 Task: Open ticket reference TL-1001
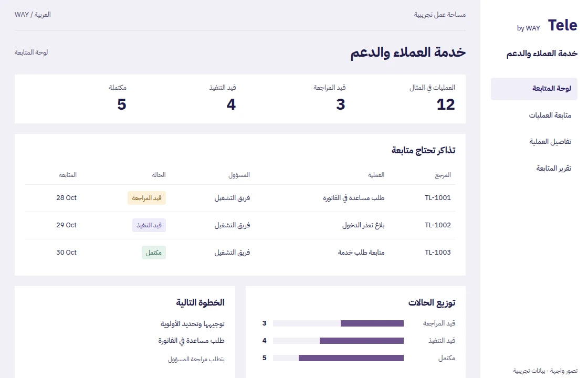(x=438, y=198)
